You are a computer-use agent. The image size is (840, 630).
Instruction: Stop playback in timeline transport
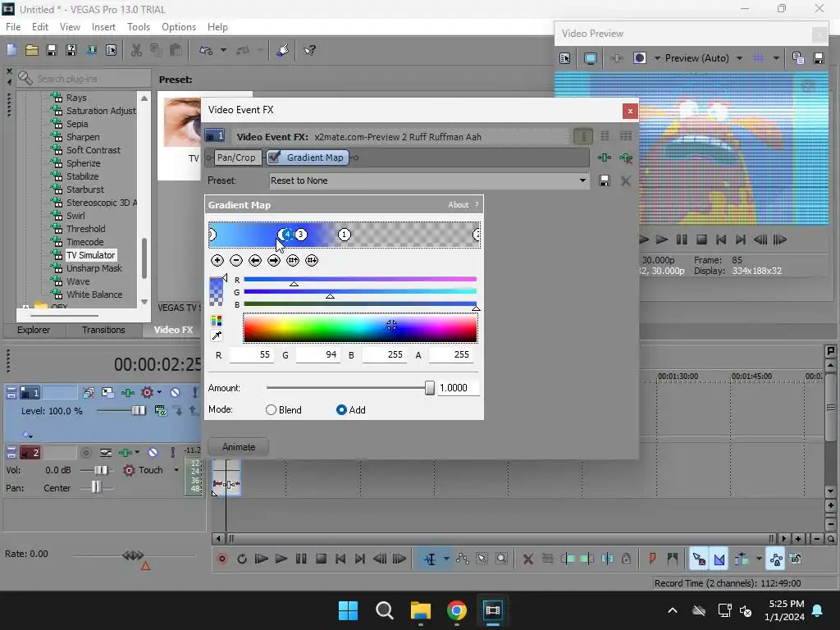(x=321, y=559)
